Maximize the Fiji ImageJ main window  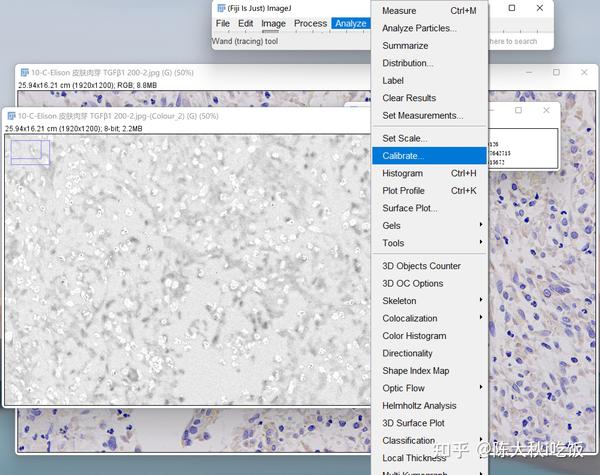coord(512,8)
